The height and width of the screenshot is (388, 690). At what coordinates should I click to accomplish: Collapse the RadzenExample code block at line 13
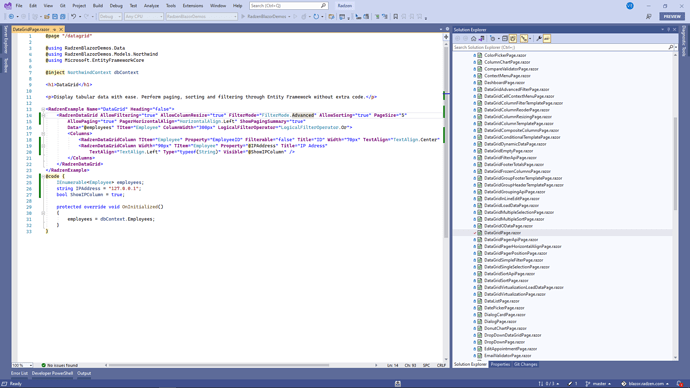pyautogui.click(x=43, y=109)
